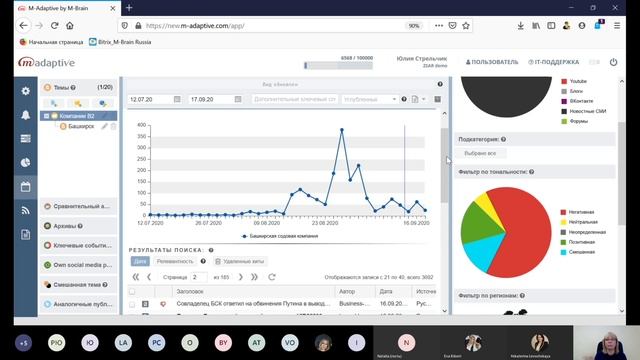Screen dimensions: 640x360
Task: Expand the Архивы section
Action: 78,226
